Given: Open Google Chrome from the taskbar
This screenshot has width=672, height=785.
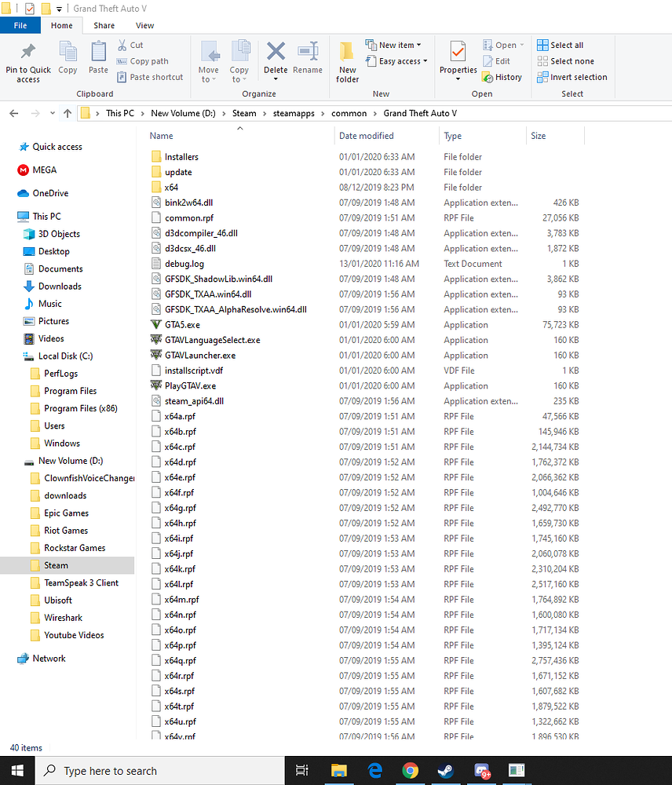Looking at the screenshot, I should [x=410, y=771].
